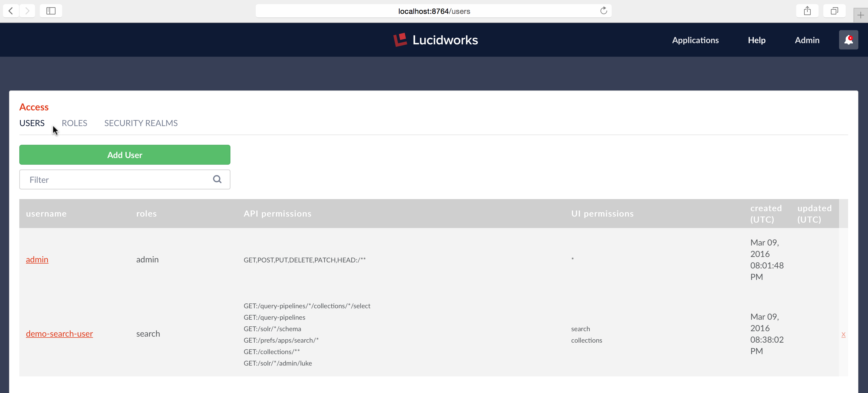Click the browser forward navigation arrow

tap(27, 11)
